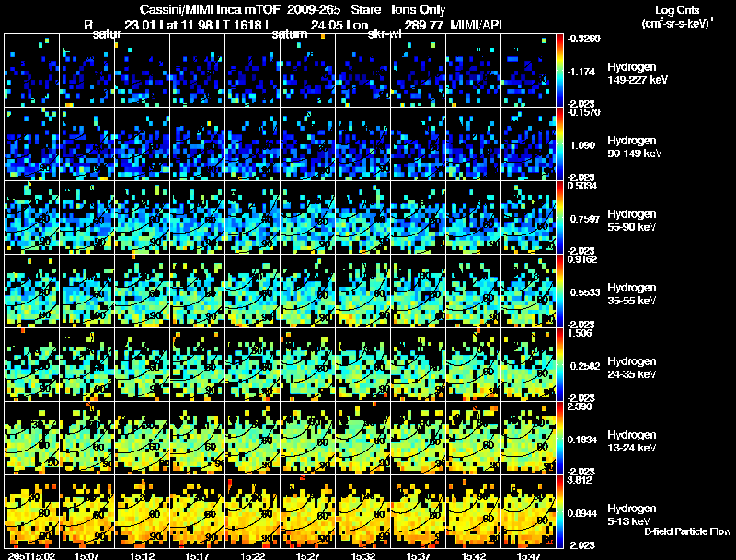Viewport: 736px width, 560px height.
Task: Open the 24-35 keV panel at 15:32
Action: [362, 365]
